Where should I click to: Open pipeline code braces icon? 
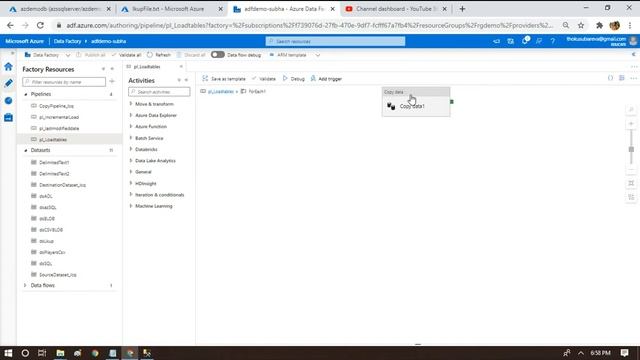(610, 78)
